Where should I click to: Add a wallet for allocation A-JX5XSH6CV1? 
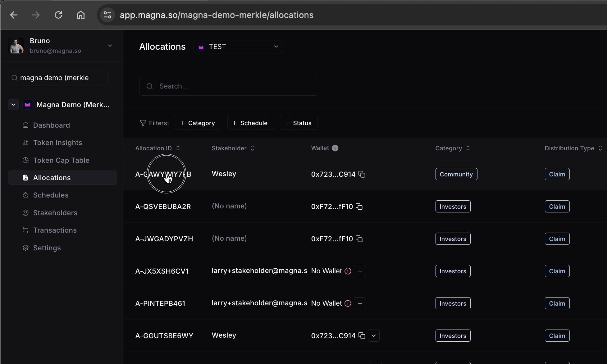click(x=360, y=271)
